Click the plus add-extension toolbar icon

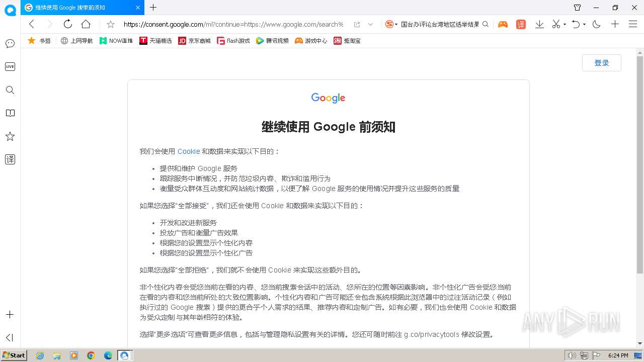[x=615, y=24]
